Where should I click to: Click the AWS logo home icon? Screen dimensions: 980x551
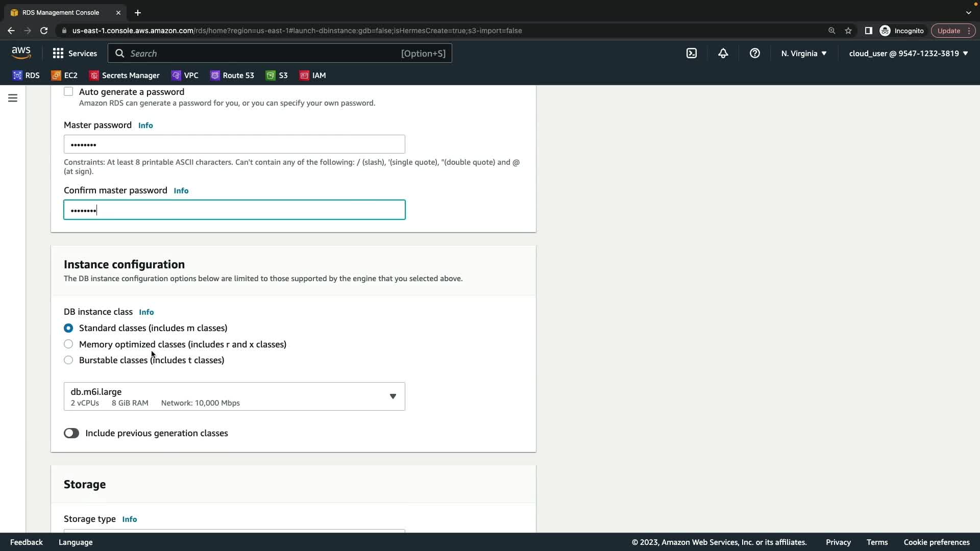point(21,53)
